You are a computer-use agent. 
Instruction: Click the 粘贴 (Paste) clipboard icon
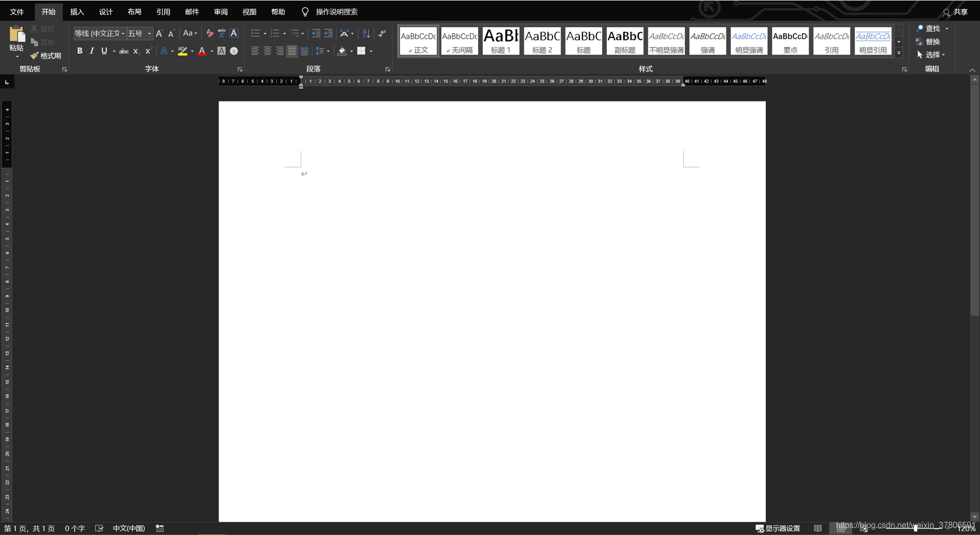click(16, 34)
